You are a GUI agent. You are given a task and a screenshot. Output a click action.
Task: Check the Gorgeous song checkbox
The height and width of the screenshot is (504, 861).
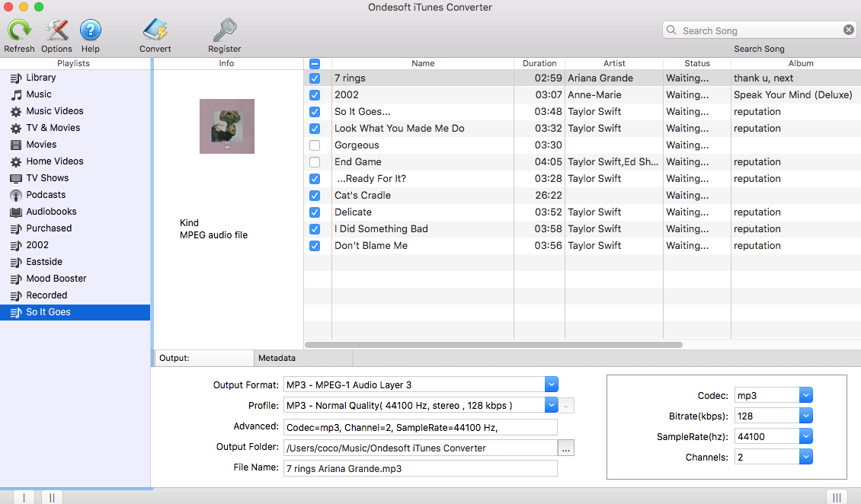(x=315, y=145)
